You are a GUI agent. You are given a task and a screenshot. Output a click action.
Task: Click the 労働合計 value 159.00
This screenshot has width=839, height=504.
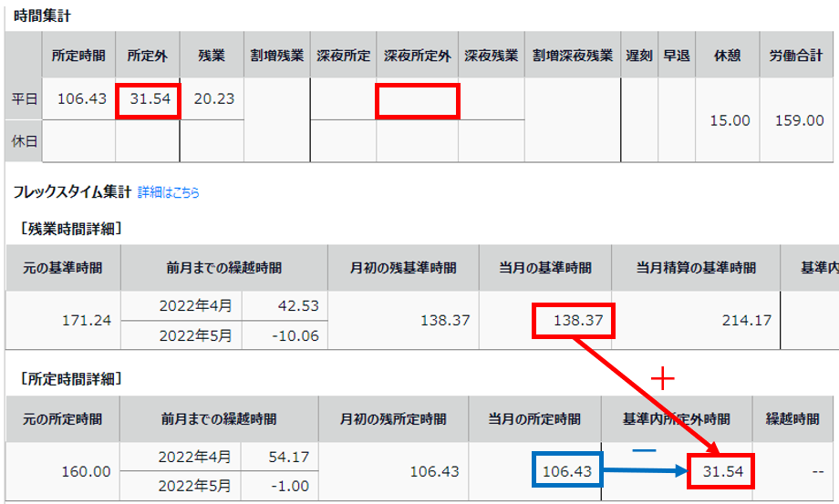pyautogui.click(x=798, y=120)
